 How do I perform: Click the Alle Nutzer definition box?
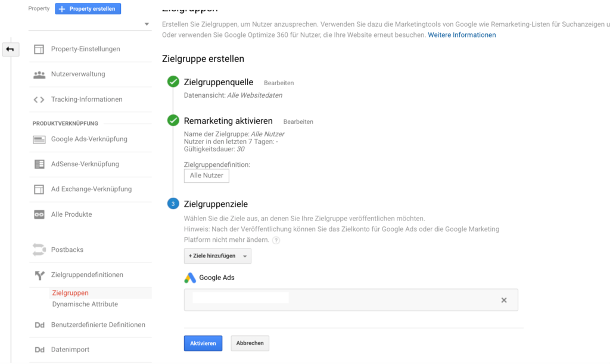[207, 176]
